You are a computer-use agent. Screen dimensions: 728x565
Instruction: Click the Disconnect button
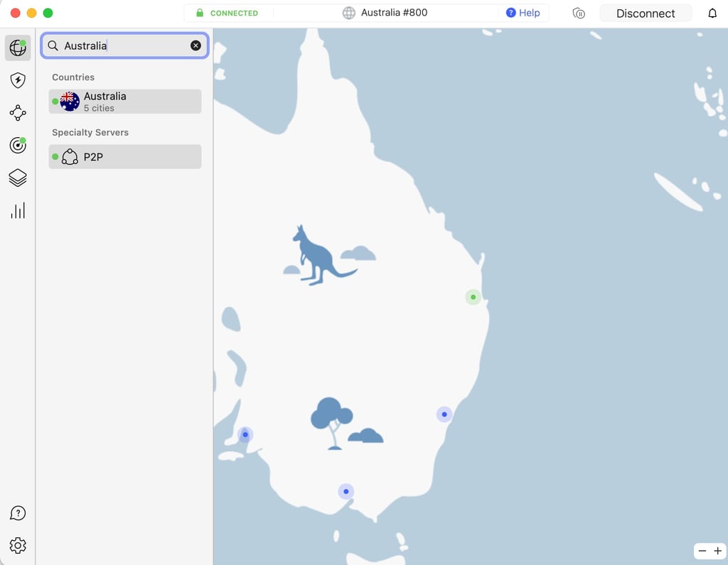(646, 14)
